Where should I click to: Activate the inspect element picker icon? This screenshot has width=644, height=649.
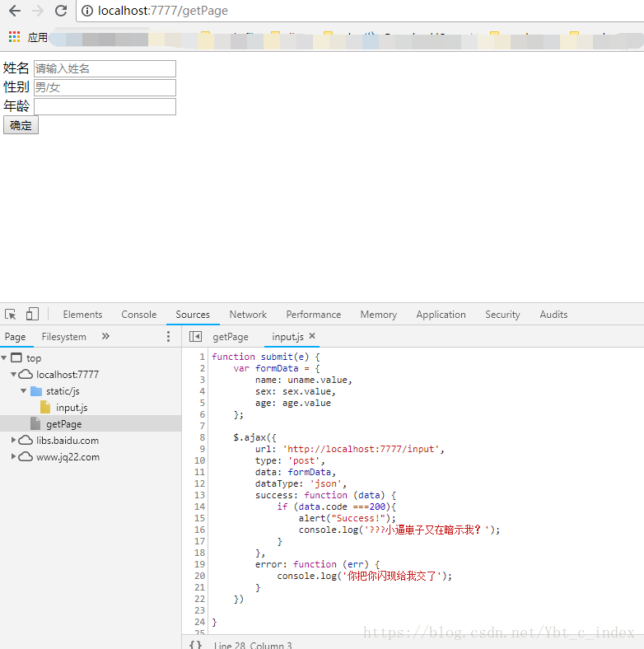point(11,314)
